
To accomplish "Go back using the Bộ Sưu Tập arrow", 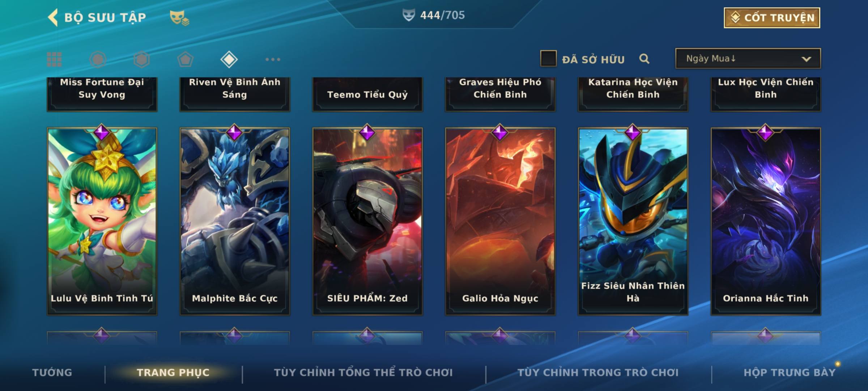I will coord(53,17).
